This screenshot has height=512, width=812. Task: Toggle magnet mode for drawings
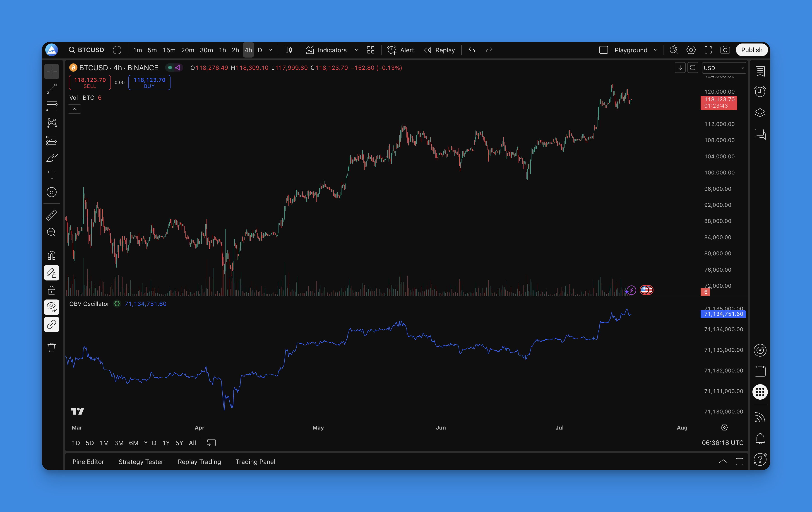pos(52,255)
